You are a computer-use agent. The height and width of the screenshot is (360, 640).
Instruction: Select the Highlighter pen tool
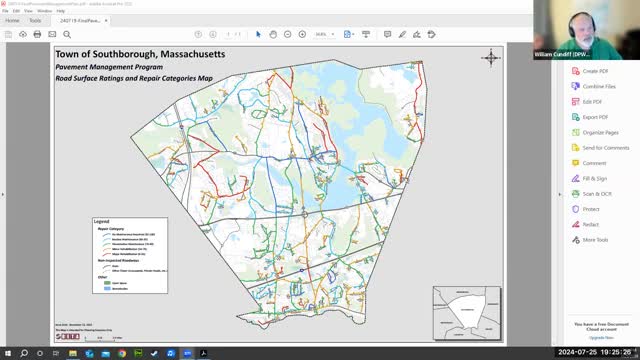coord(402,34)
